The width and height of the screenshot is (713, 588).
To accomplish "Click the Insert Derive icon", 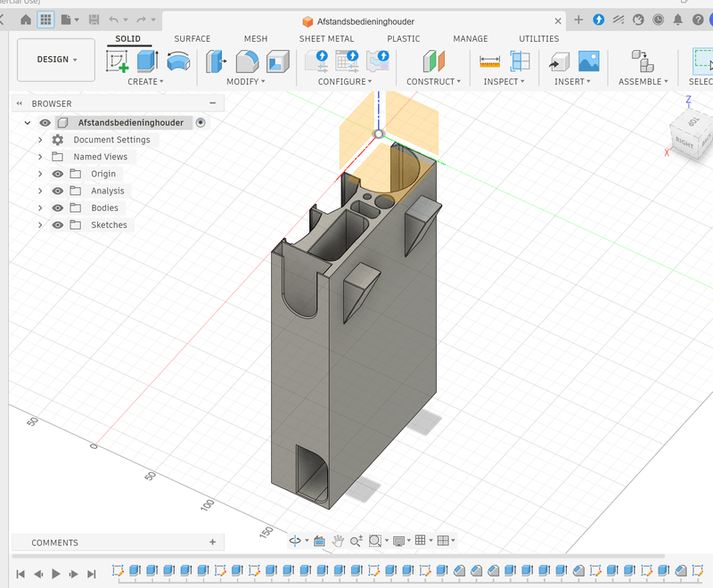I will pos(560,61).
